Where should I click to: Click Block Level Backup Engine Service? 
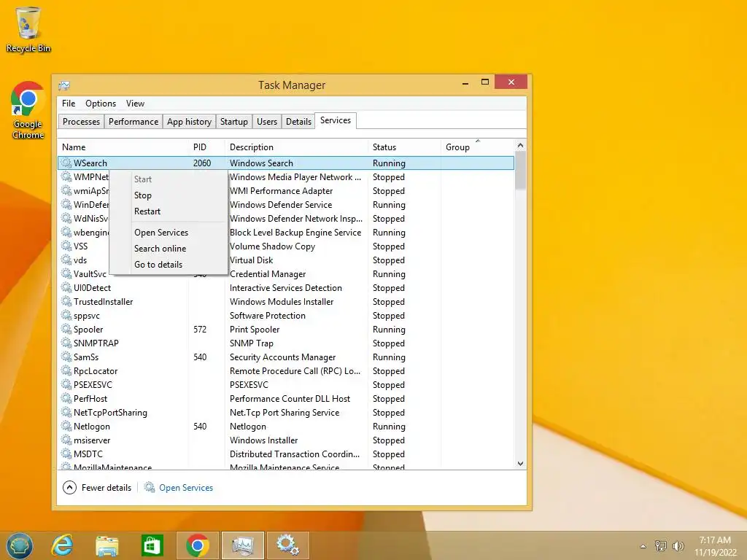click(295, 233)
